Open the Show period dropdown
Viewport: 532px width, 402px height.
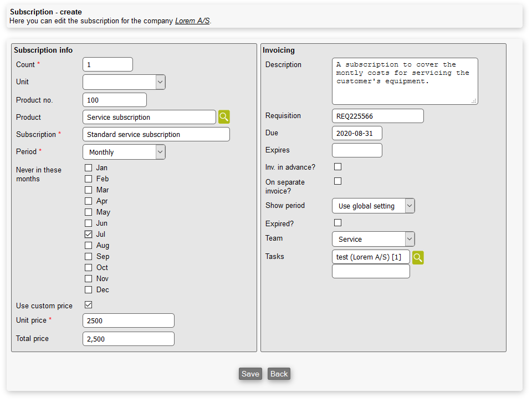pos(373,206)
